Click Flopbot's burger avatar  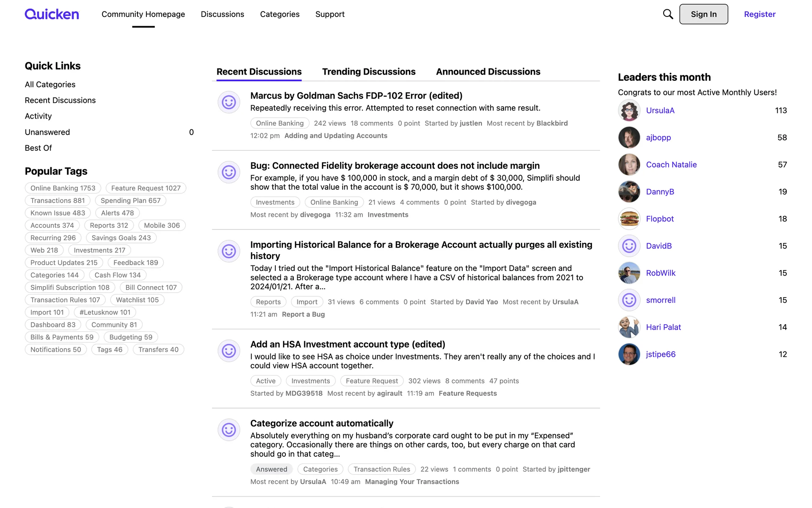(629, 219)
